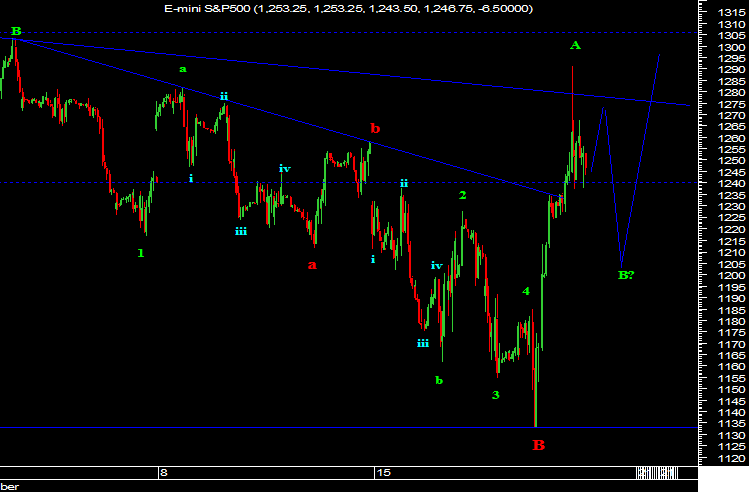Click the green wave 4 label
Viewport: 749px width, 492px height.
click(526, 291)
